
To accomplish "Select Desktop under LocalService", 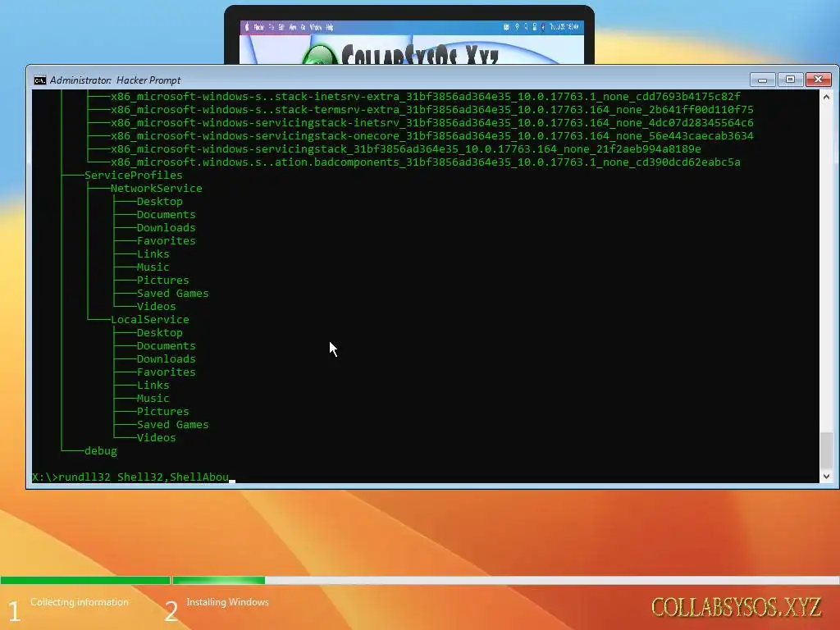I will click(160, 333).
